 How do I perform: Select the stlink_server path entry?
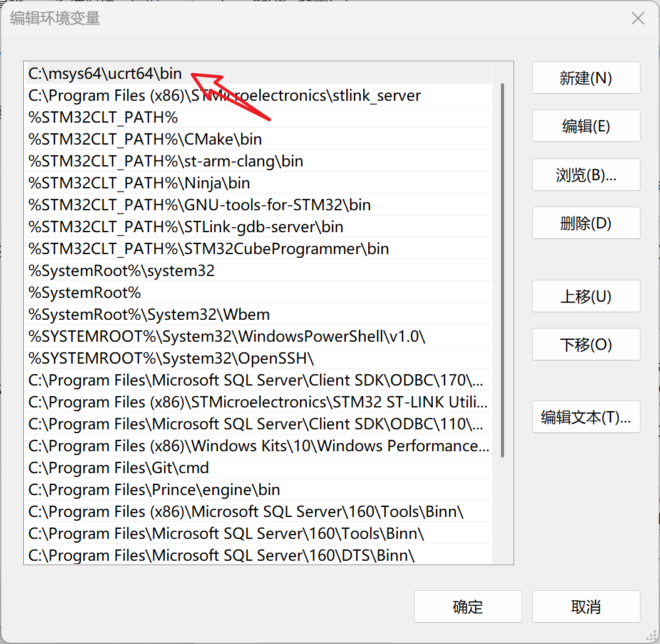tap(258, 96)
